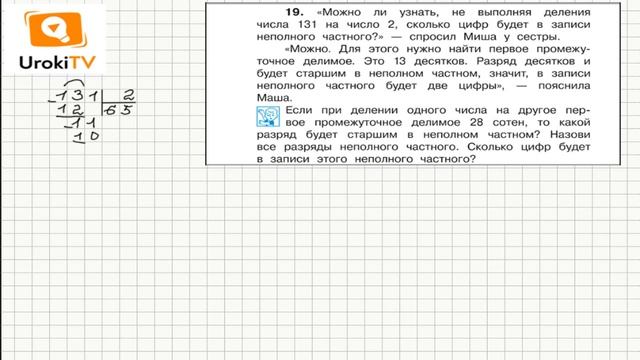Click the problem number "19."
This screenshot has width=640, height=360.
(294, 12)
